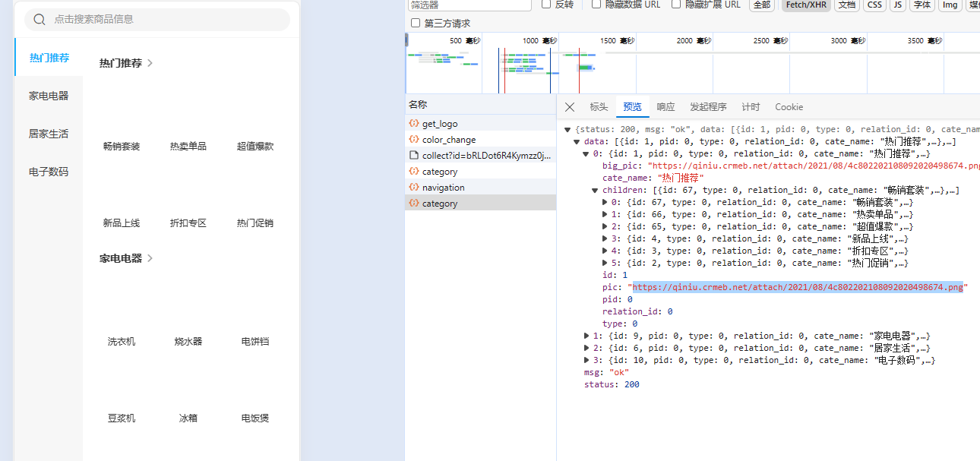Select 电子数码 in the left category sidebar
Viewport: 980px width, 461px height.
[x=49, y=172]
